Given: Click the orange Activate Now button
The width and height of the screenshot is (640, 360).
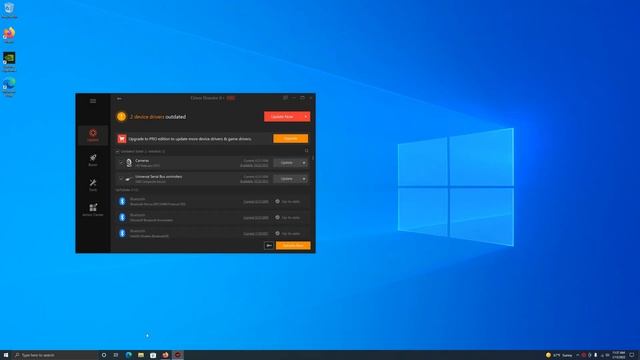Looking at the screenshot, I should point(293,245).
